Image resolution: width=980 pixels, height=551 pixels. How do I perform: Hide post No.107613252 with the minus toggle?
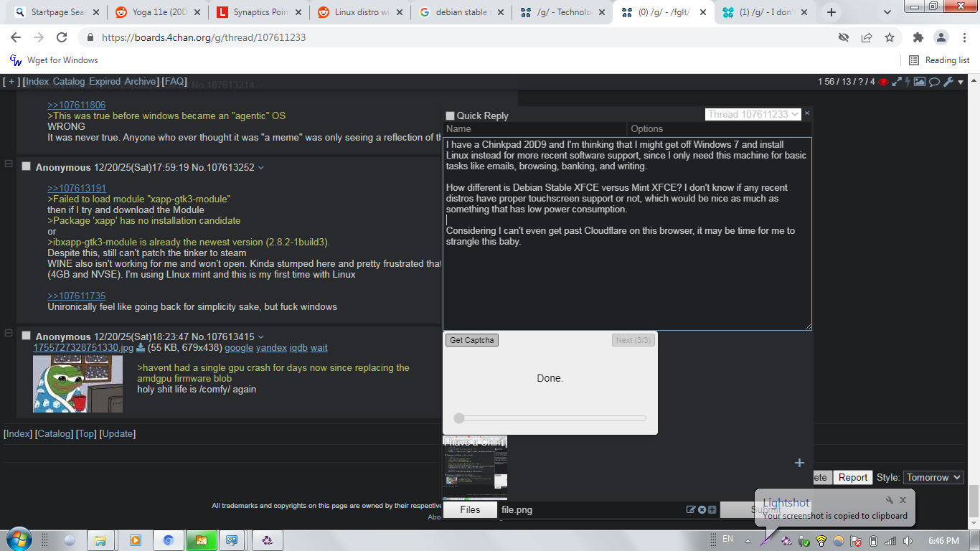9,164
